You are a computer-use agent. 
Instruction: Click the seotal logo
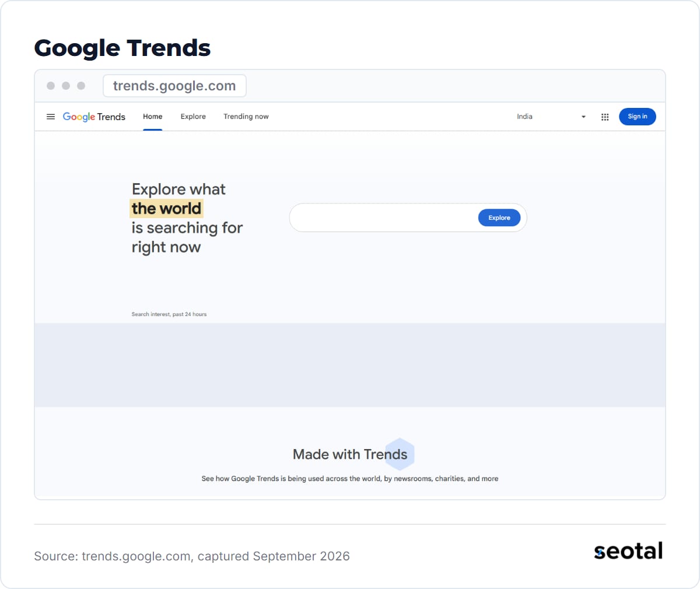click(628, 551)
